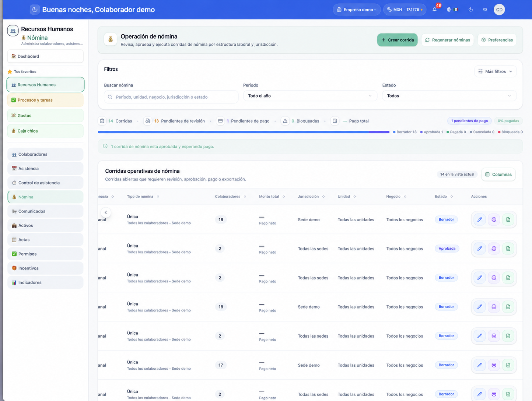Open Preferencias settings button
The height and width of the screenshot is (401, 532).
point(497,40)
